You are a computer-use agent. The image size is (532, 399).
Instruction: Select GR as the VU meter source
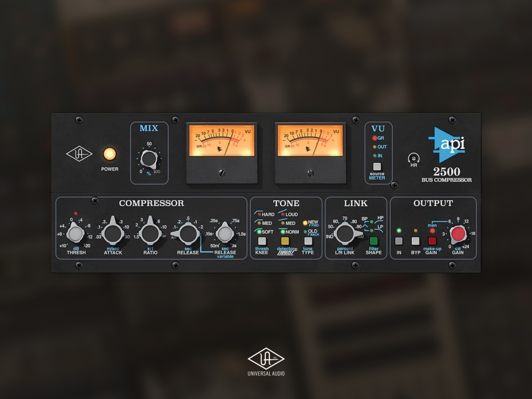point(378,138)
